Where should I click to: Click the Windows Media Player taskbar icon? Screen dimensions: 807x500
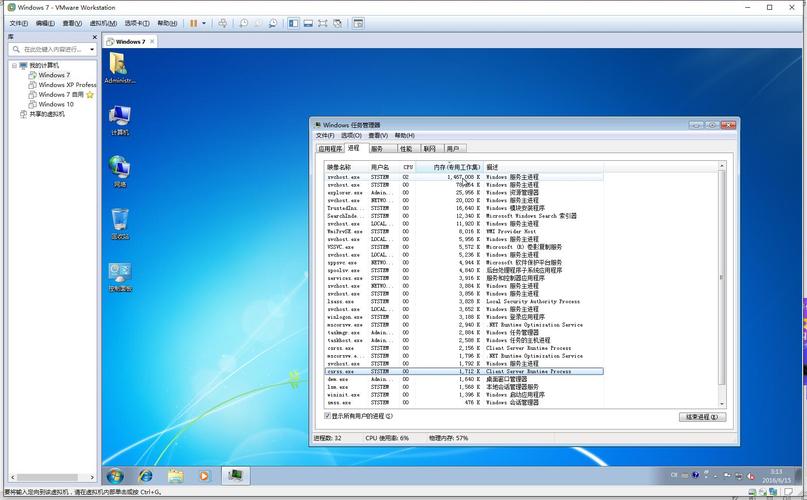[x=205, y=476]
